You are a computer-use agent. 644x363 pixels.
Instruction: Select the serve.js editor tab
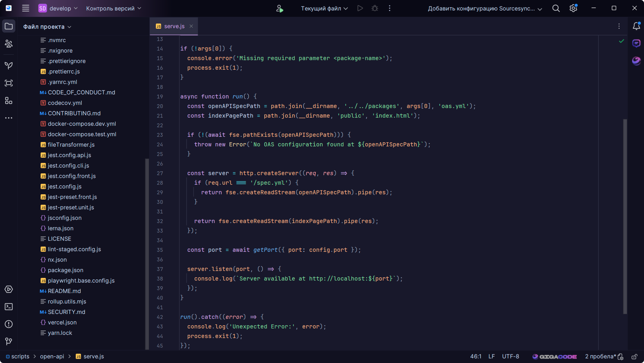tap(174, 26)
